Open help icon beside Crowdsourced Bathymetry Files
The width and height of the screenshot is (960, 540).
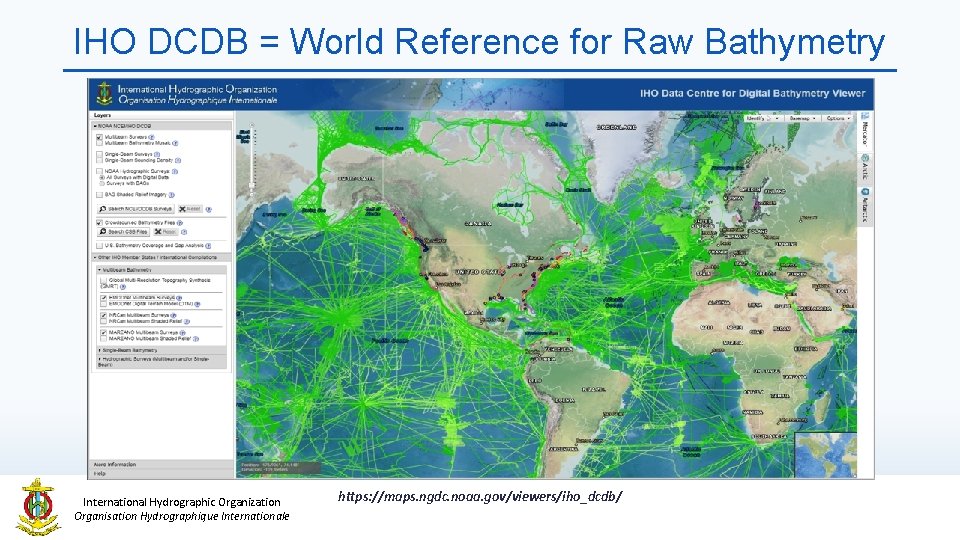point(179,223)
